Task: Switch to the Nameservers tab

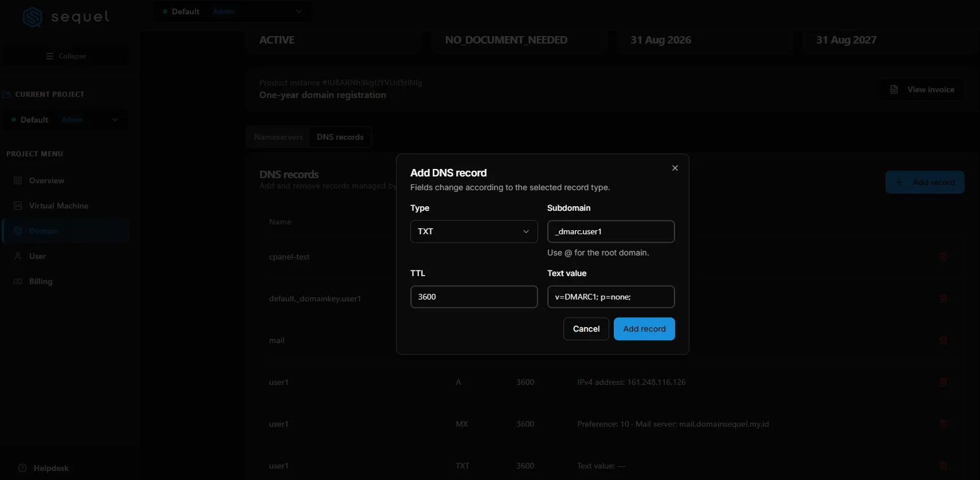Action: (x=279, y=137)
